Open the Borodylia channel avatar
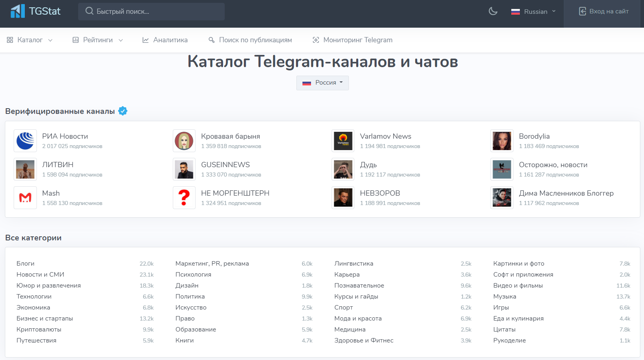The image size is (644, 360). tap(502, 141)
